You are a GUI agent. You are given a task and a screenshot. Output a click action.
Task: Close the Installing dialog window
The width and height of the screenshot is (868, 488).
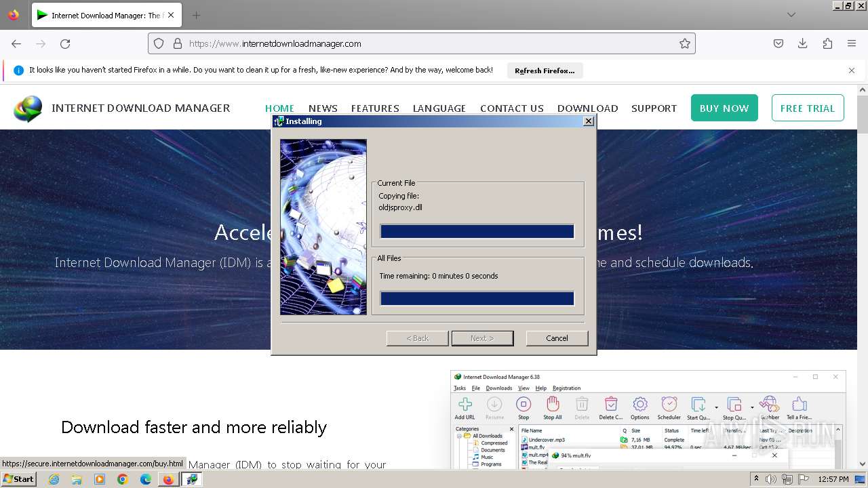(x=589, y=121)
